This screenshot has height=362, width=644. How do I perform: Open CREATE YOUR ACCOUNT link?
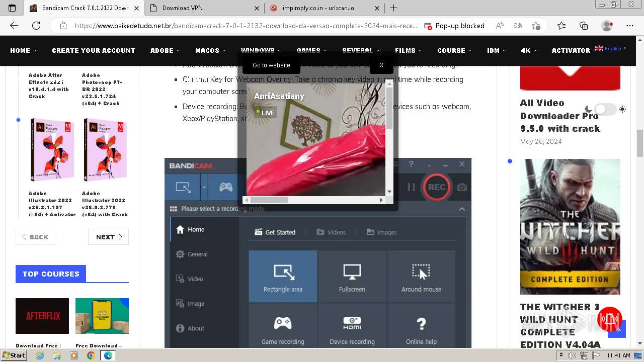pyautogui.click(x=94, y=50)
